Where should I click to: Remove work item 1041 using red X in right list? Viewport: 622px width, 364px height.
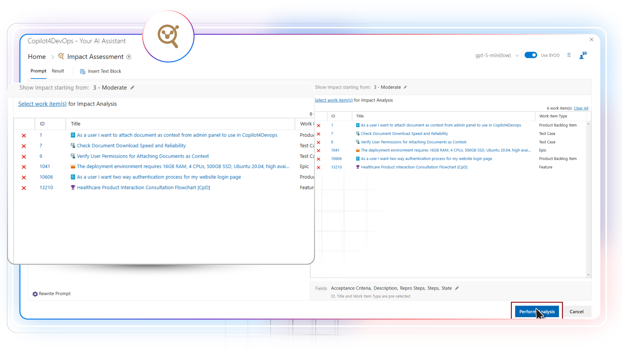318,151
